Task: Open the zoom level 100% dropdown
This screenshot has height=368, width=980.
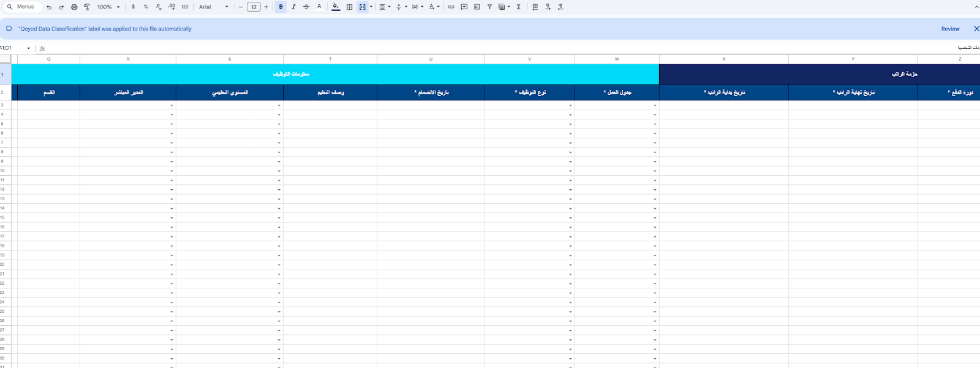Action: (108, 7)
